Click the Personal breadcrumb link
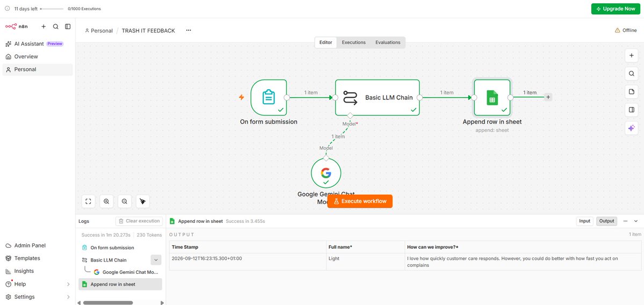 point(99,31)
